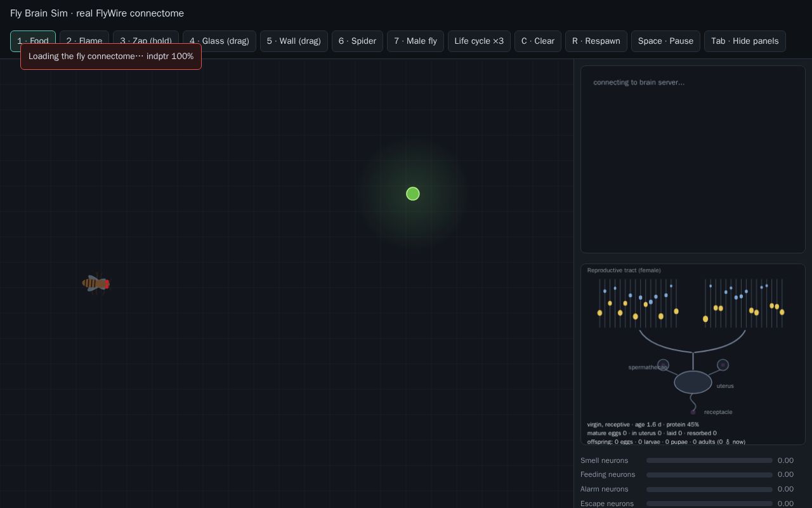The width and height of the screenshot is (812, 508).
Task: Click the C · Clear button
Action: (x=538, y=41)
